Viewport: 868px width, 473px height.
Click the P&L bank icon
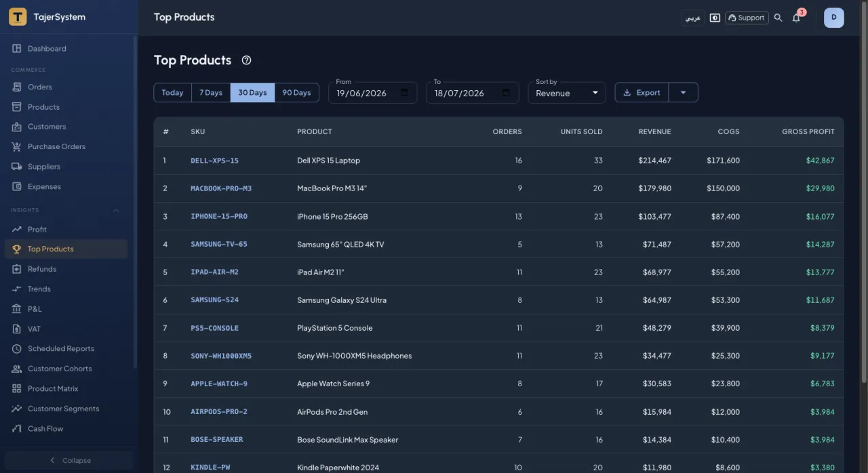point(16,309)
